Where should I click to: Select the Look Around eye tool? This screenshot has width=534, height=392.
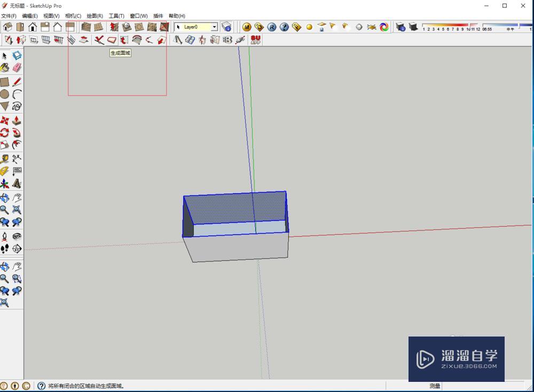click(17, 236)
